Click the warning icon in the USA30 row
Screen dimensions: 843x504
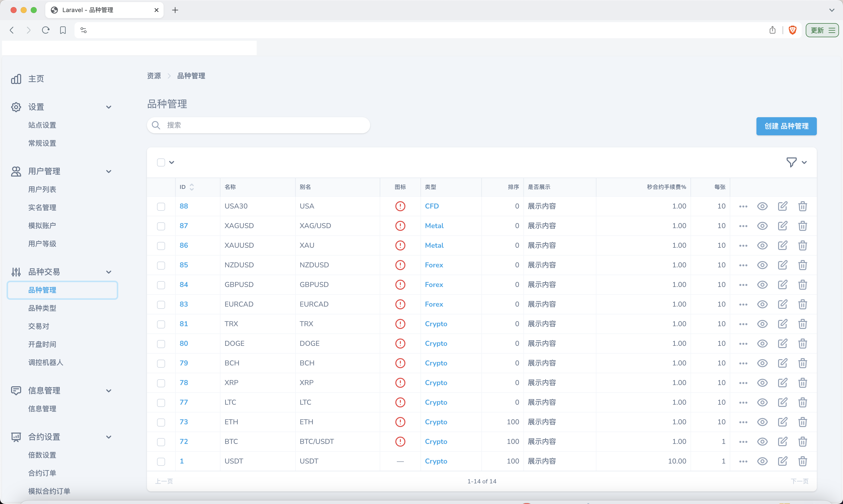[400, 206]
